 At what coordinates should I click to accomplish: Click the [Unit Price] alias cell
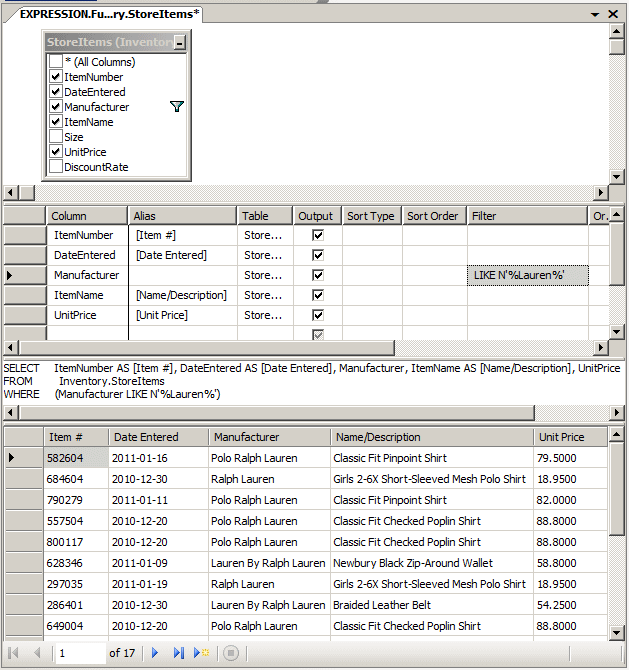pos(182,315)
